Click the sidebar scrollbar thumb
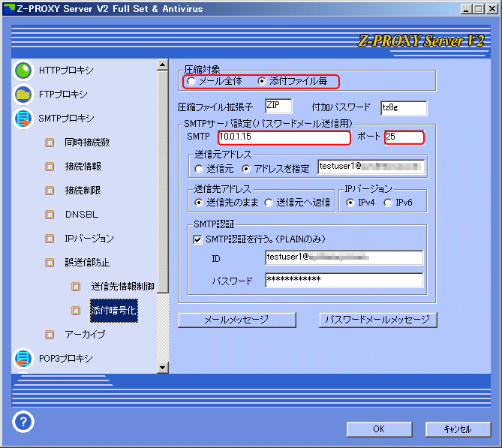The width and height of the screenshot is (502, 448). (x=163, y=182)
